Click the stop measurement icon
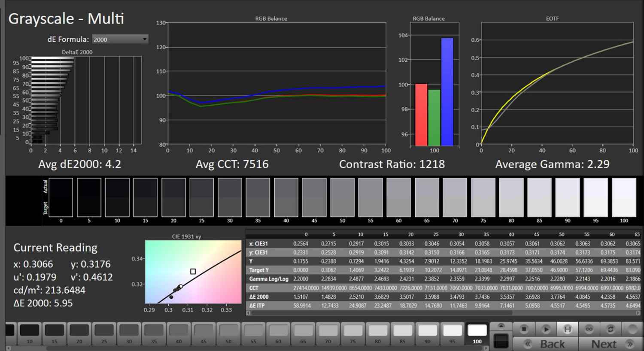Image resolution: width=644 pixels, height=351 pixels. point(524,329)
